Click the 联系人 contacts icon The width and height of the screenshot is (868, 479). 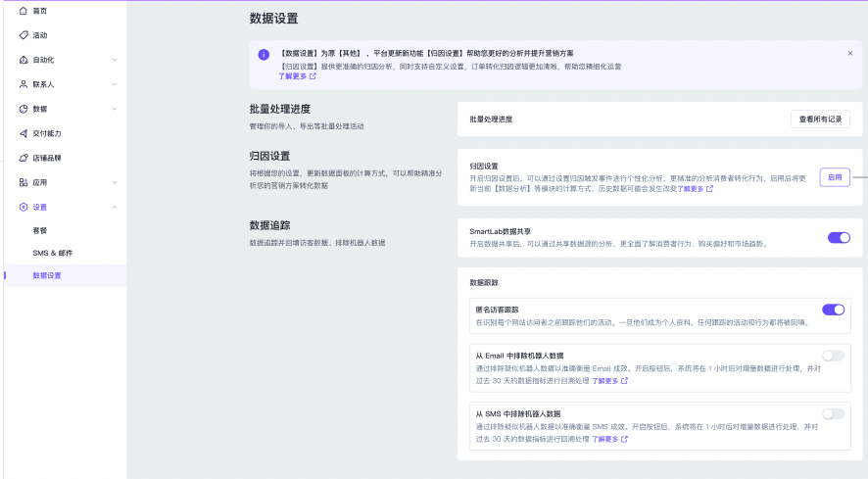[x=24, y=84]
